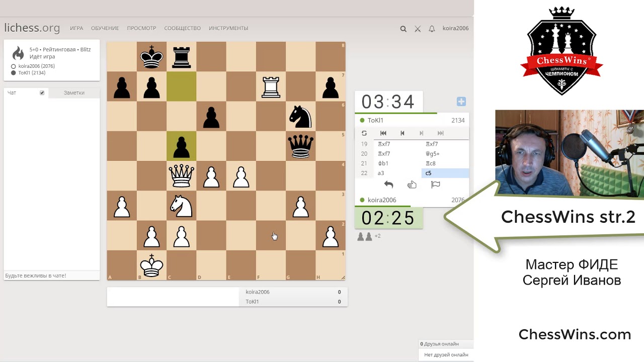
Task: Open the ОБУЧЕНИЕ menu
Action: pyautogui.click(x=105, y=28)
